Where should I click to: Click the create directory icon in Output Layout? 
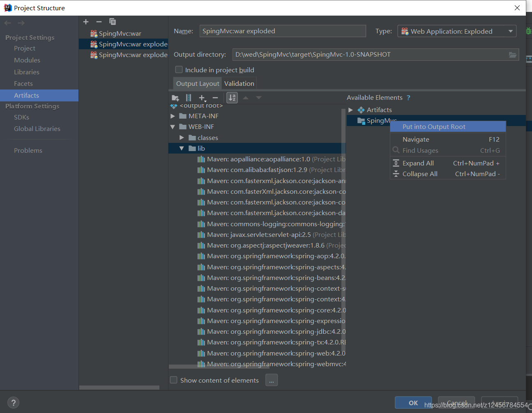pos(175,98)
